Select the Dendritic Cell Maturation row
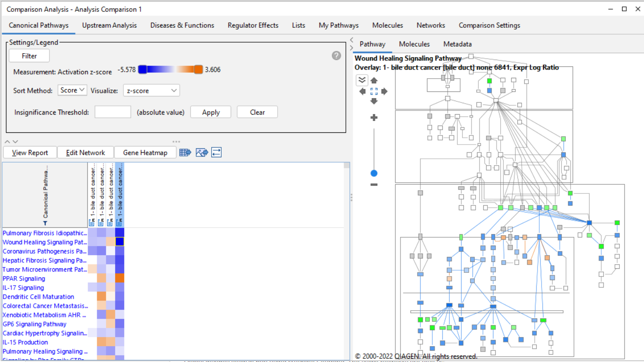This screenshot has height=362, width=644. 45,297
